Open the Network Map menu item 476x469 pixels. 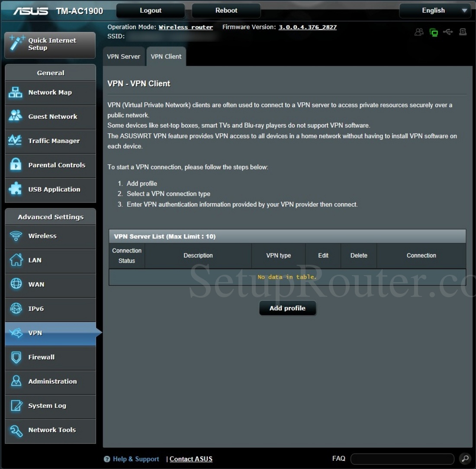click(x=50, y=93)
